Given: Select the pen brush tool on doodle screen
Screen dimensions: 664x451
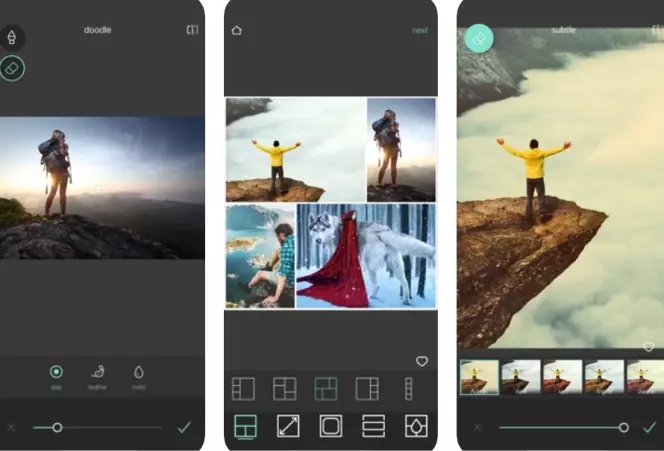Looking at the screenshot, I should click(x=12, y=37).
